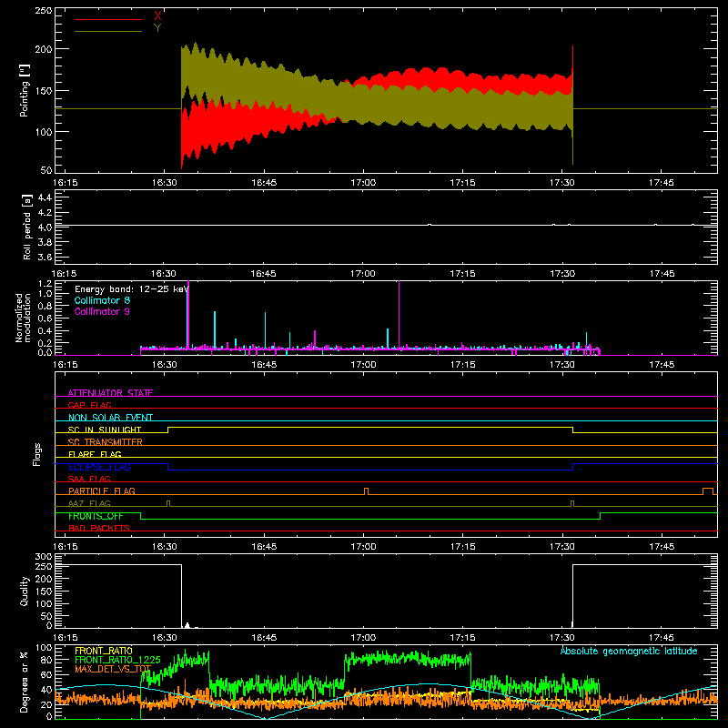Click the 1.2 tick on the modulation axis
728x728 pixels.
(x=45, y=283)
